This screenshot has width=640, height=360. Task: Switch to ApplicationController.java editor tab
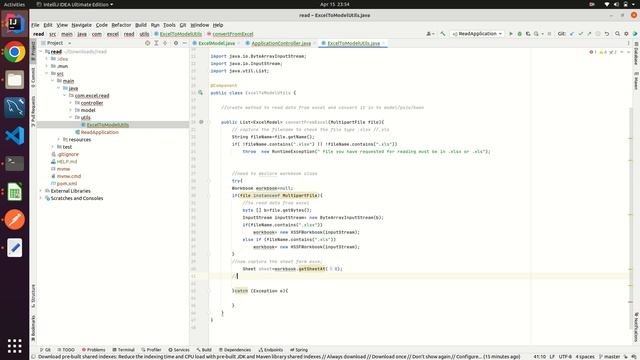[x=281, y=43]
